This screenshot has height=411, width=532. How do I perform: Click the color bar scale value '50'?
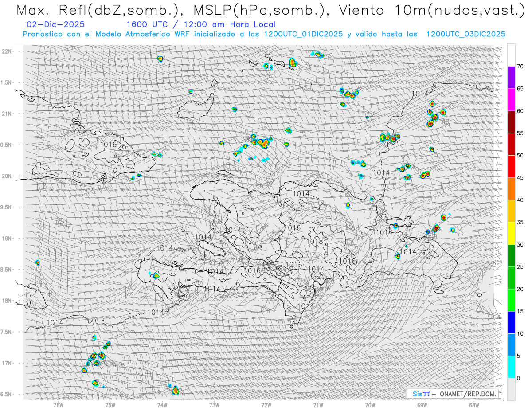click(x=520, y=156)
